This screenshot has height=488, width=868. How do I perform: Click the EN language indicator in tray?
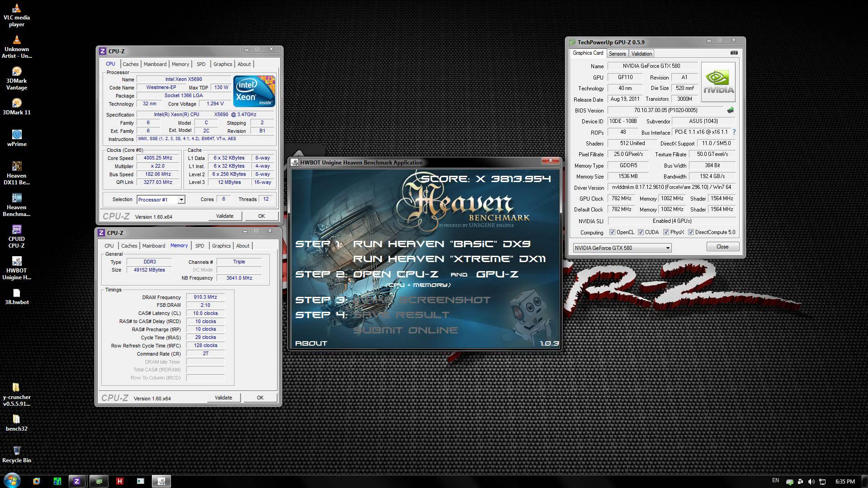tap(775, 481)
